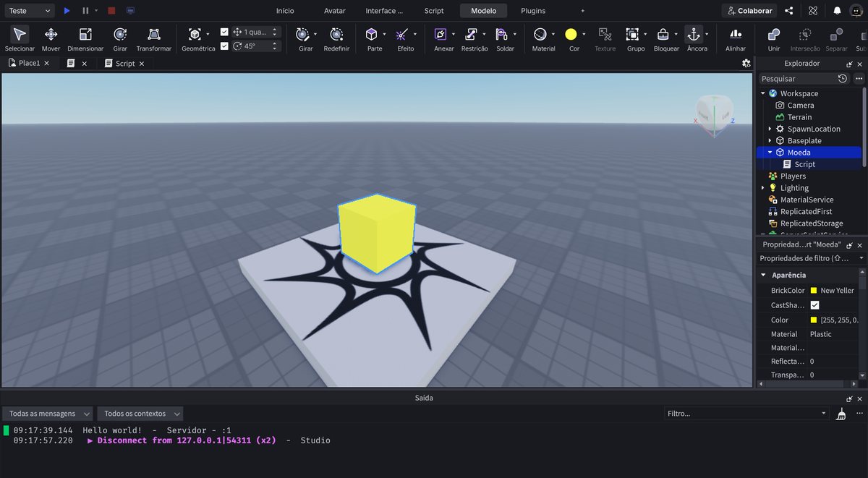Expand the Lighting node
This screenshot has height=478, width=868.
click(x=762, y=188)
